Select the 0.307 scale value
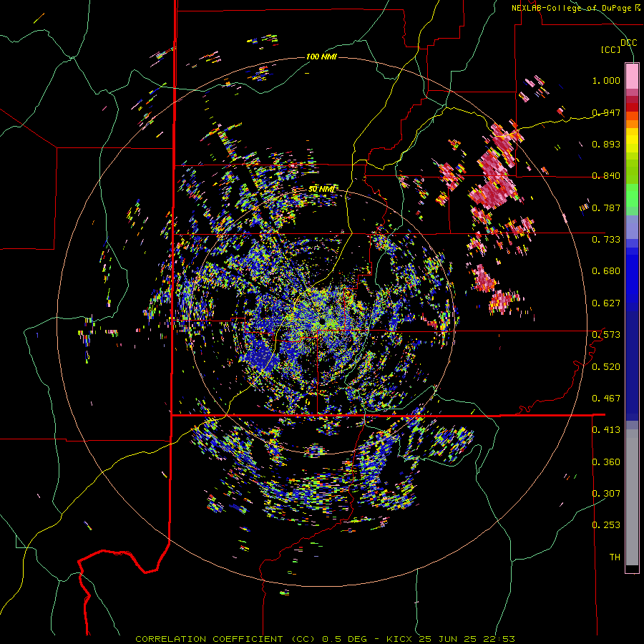The image size is (644, 644). [606, 494]
